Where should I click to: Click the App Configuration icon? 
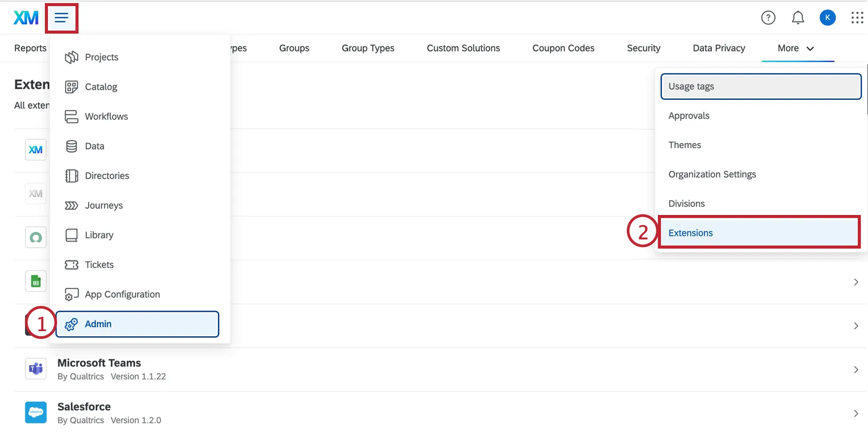[71, 294]
